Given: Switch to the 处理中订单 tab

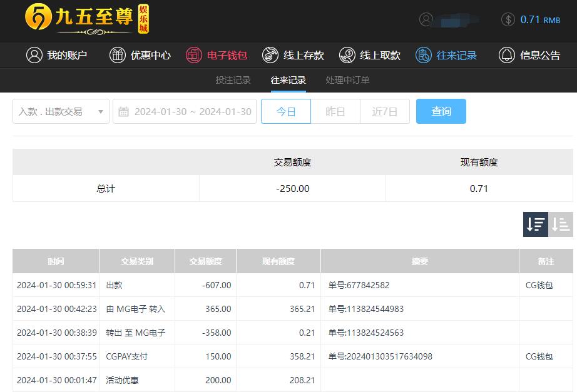Looking at the screenshot, I should click(x=347, y=80).
